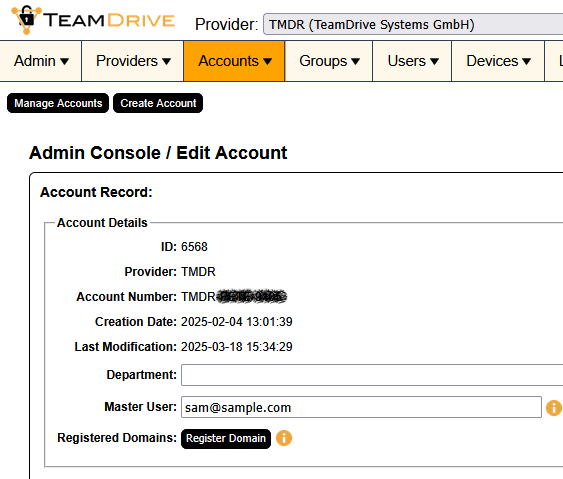Image resolution: width=563 pixels, height=479 pixels.
Task: Open the Providers menu
Action: [x=132, y=61]
